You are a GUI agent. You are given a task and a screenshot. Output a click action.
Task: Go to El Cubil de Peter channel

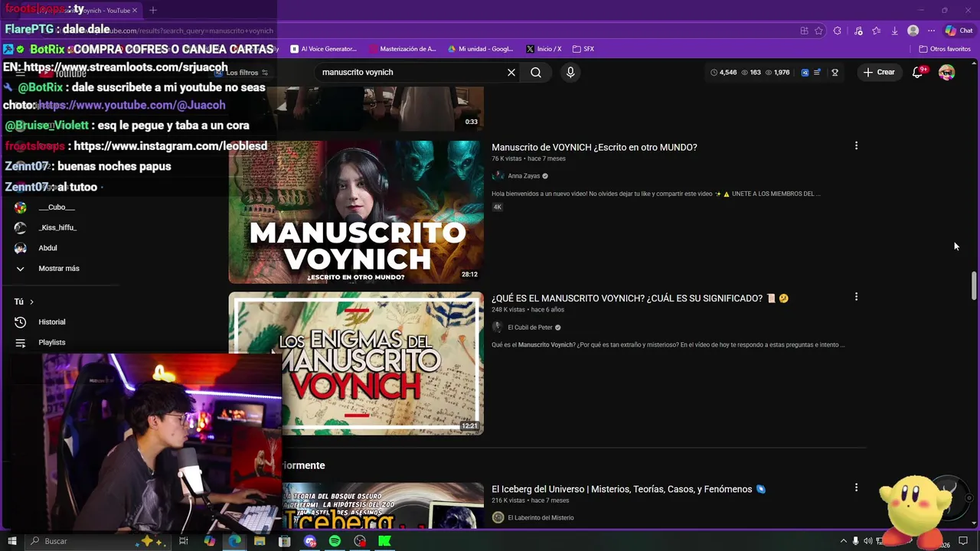tap(530, 328)
